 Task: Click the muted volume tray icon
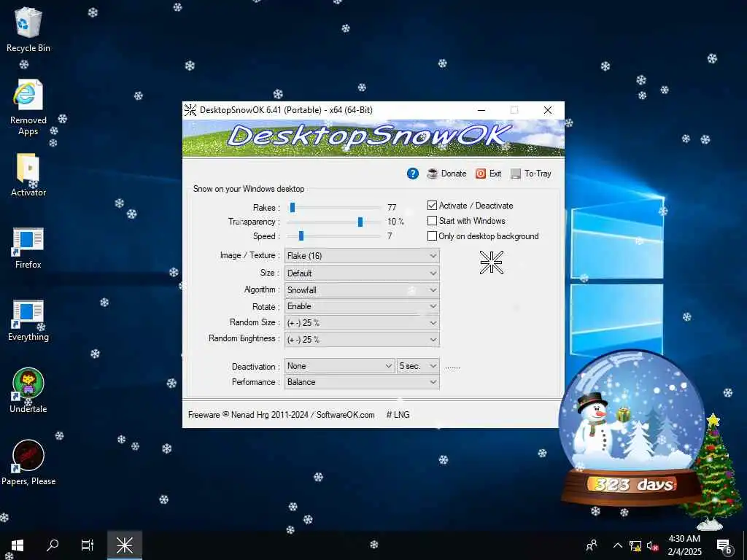(652, 545)
